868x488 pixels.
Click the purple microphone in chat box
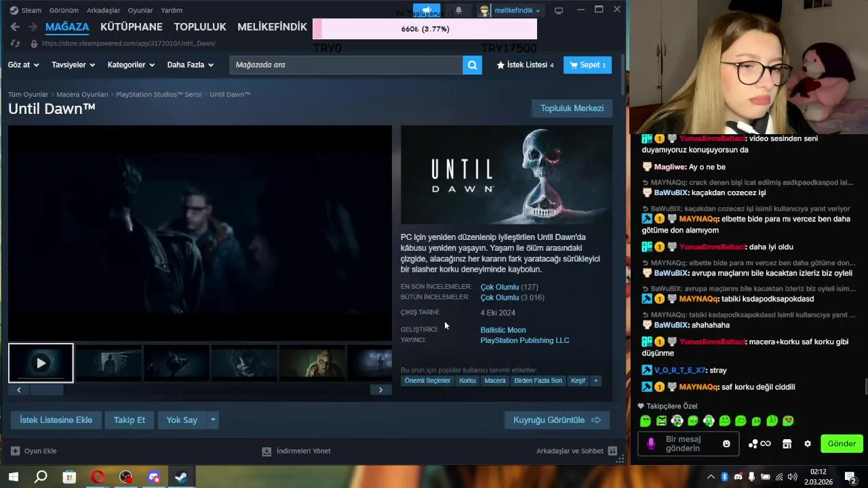[651, 444]
